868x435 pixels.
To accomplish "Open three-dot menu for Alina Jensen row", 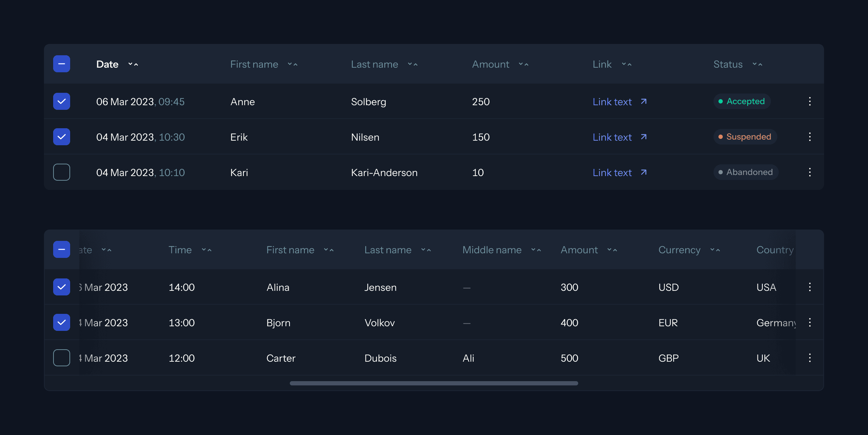I will pyautogui.click(x=810, y=287).
